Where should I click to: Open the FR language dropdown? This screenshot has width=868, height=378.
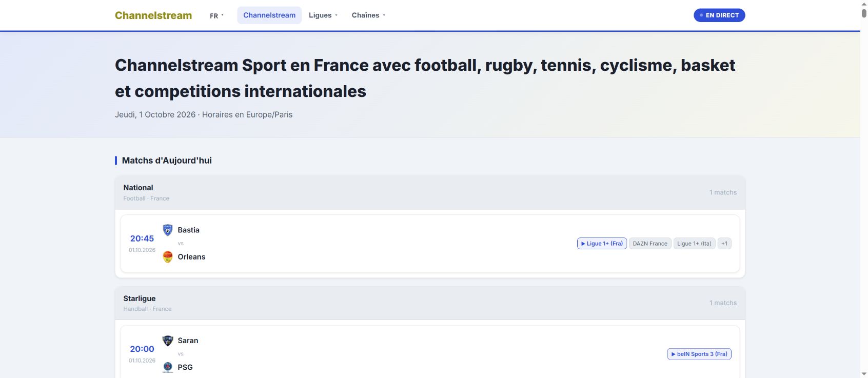[x=216, y=15]
